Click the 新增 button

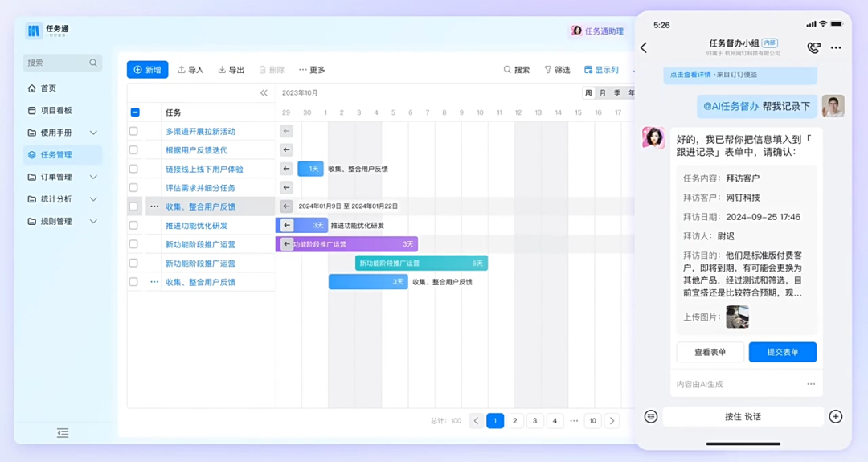(x=147, y=70)
